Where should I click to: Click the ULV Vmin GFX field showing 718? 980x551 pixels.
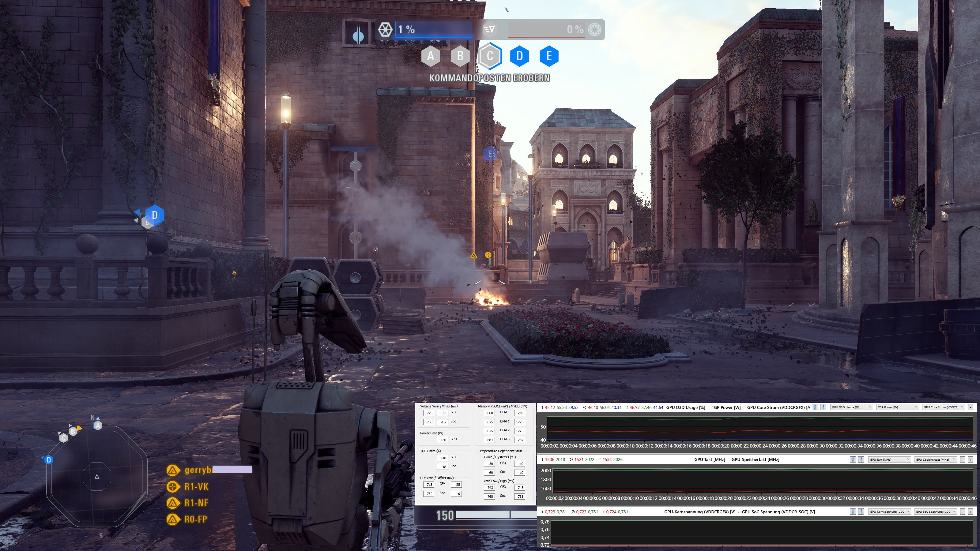429,485
